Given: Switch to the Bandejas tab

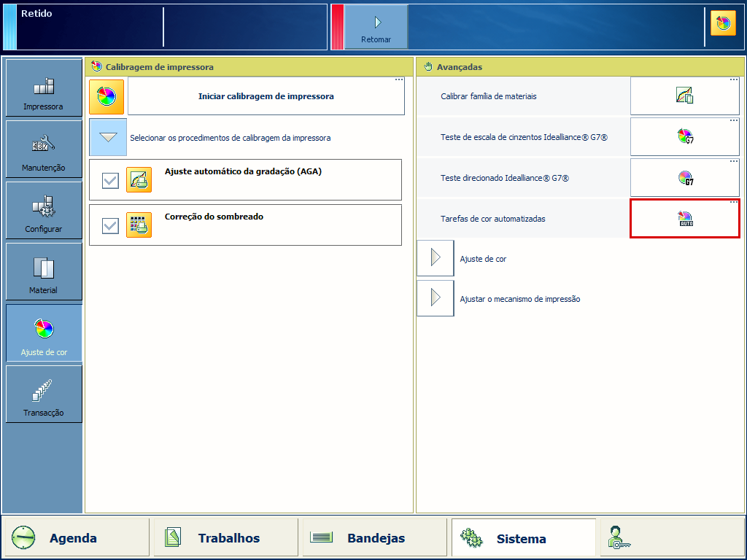Looking at the screenshot, I should pos(374,538).
